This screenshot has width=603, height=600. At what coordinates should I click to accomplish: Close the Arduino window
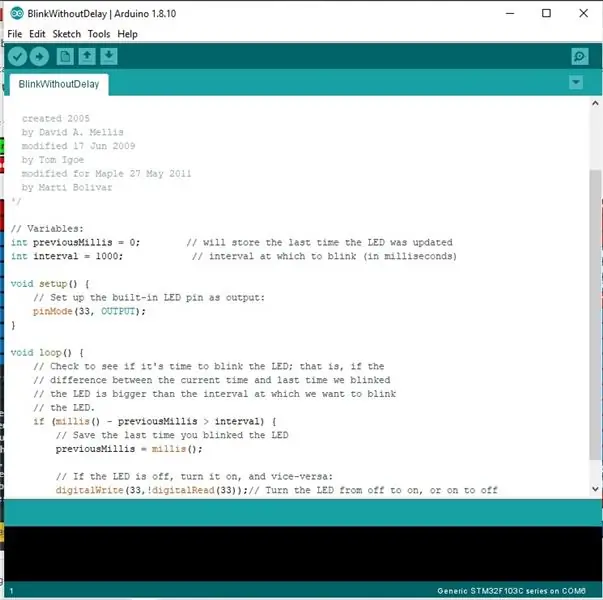pyautogui.click(x=583, y=13)
